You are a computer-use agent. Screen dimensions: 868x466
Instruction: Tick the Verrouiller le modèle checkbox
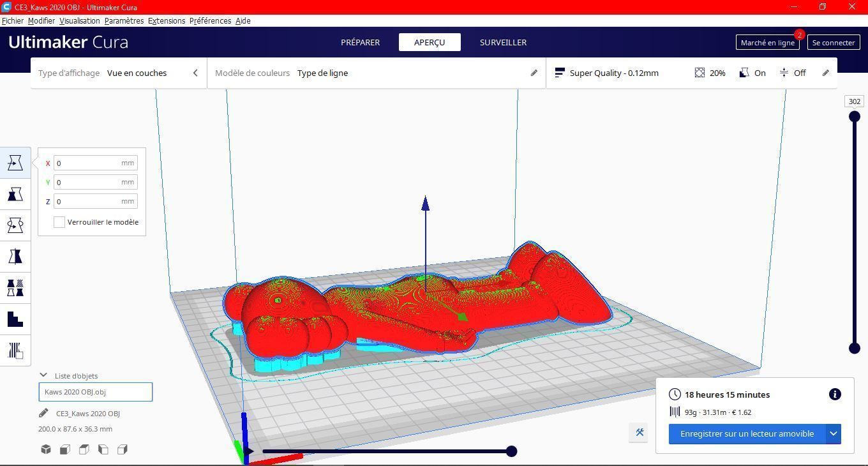[59, 222]
